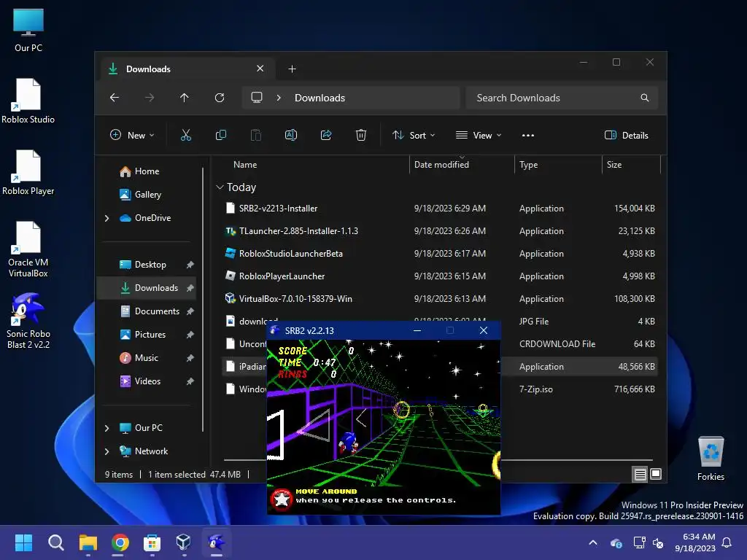
Task: Select the Forkies recycle bin icon
Action: coord(711,458)
